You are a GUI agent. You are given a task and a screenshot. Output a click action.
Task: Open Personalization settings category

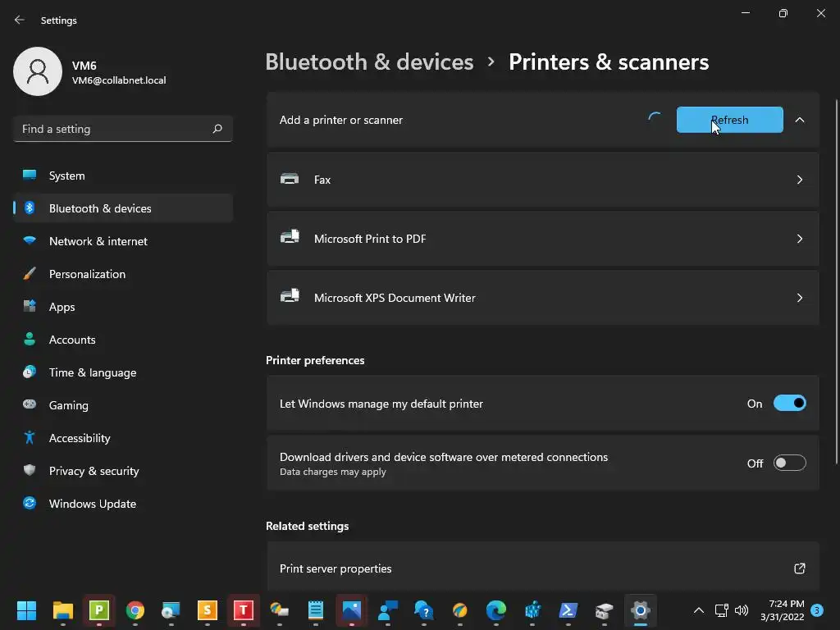click(x=123, y=274)
